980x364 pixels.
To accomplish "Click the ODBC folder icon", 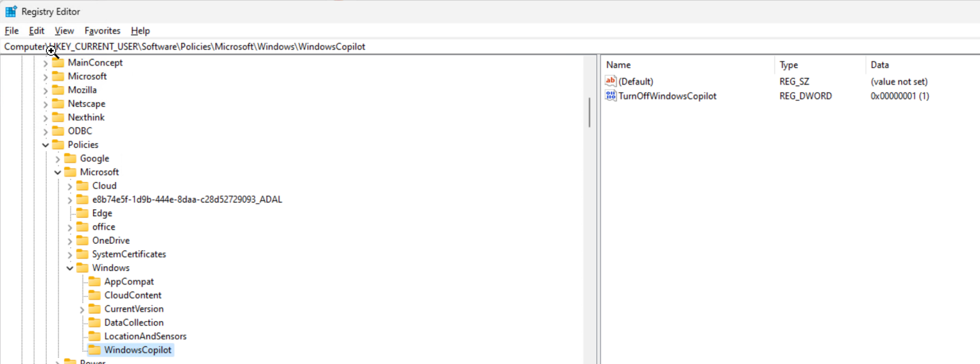I will point(58,131).
